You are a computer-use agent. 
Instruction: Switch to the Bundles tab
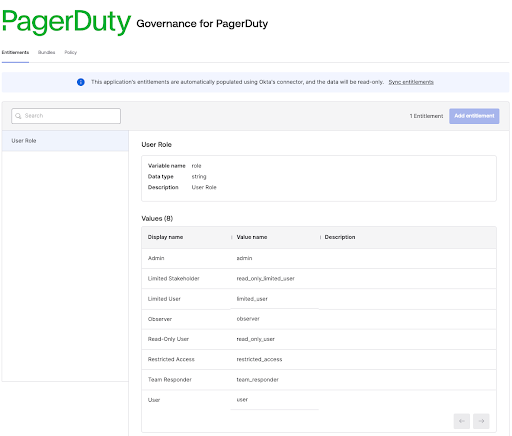pyautogui.click(x=46, y=52)
